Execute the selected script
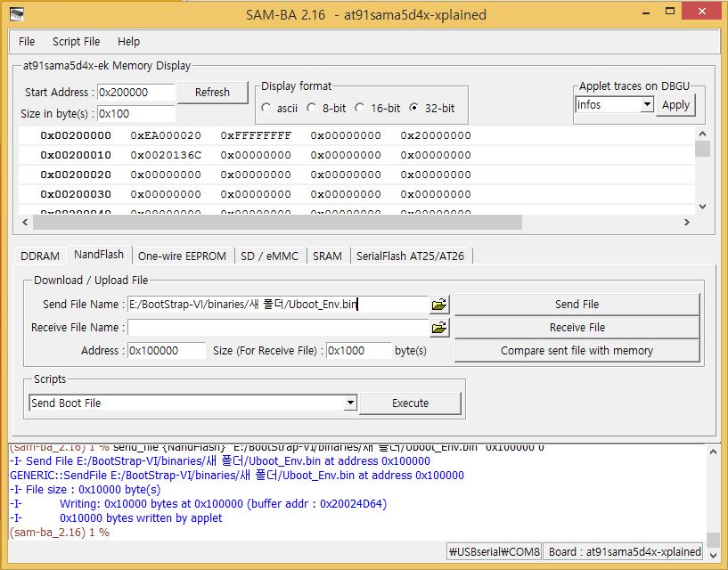728x570 pixels. point(411,403)
